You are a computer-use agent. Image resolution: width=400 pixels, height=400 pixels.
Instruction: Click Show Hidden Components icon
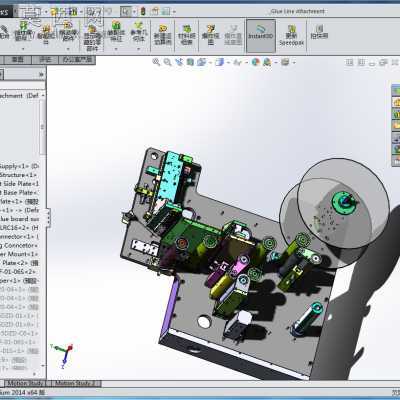[x=92, y=38]
